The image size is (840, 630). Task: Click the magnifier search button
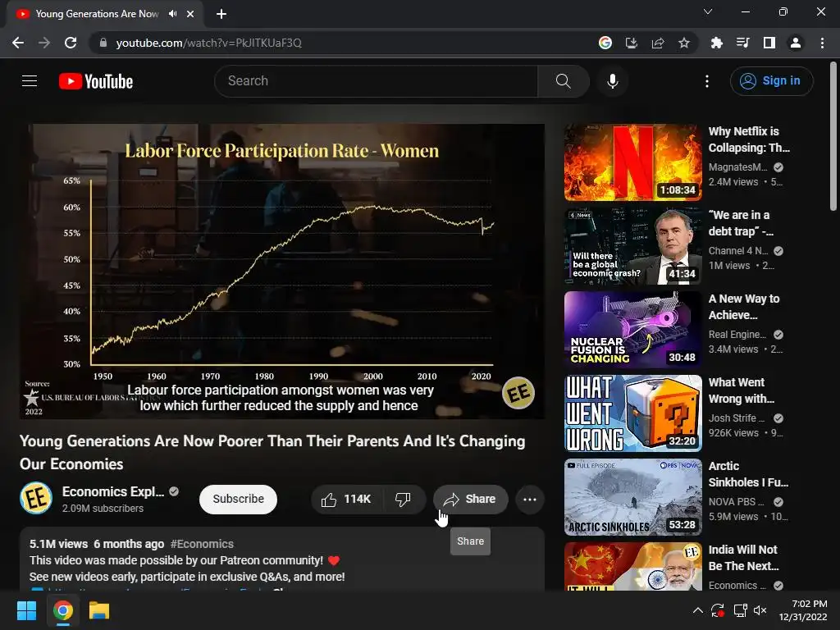[563, 81]
